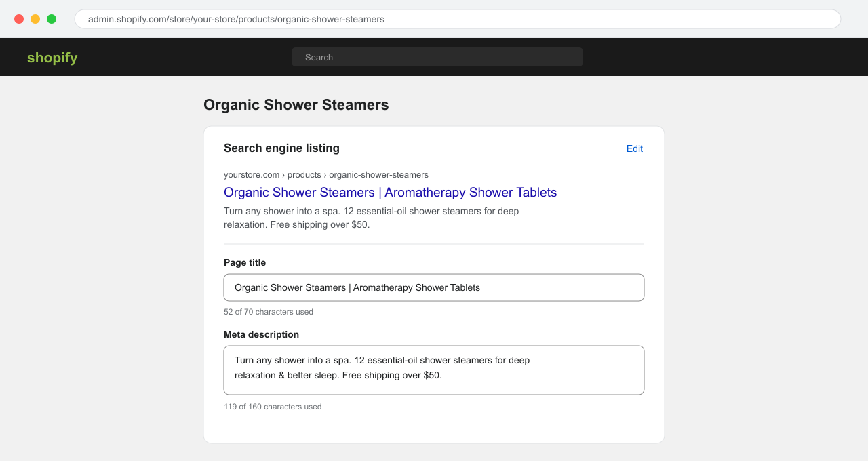The width and height of the screenshot is (868, 461).
Task: Click the "119 of 160 characters used" counter
Action: coord(273,407)
